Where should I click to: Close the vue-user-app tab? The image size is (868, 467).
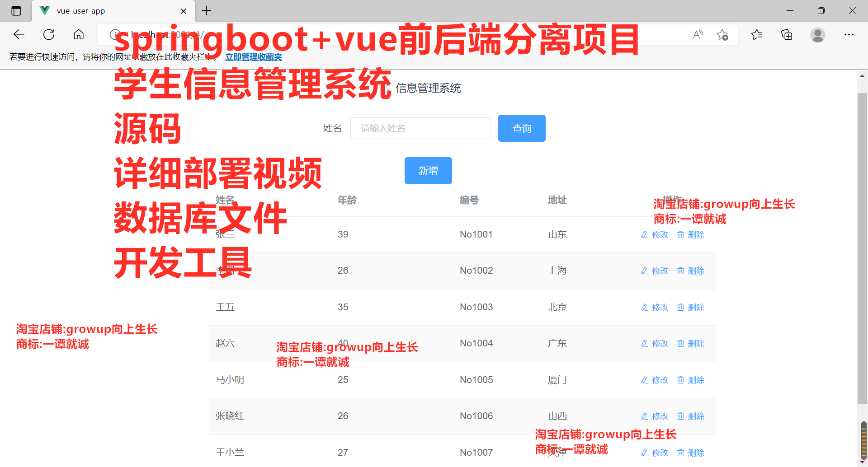point(183,11)
